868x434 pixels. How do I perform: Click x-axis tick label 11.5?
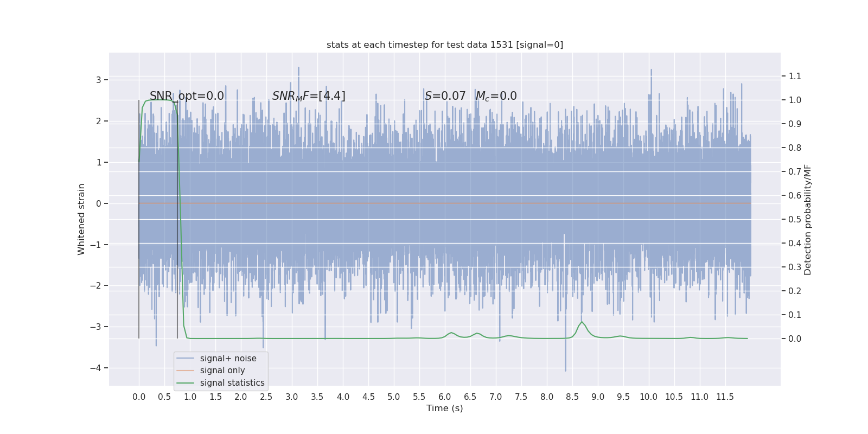point(725,397)
